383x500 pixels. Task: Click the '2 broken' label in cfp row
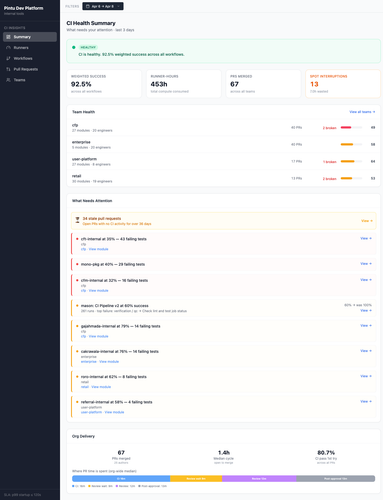[x=329, y=128]
